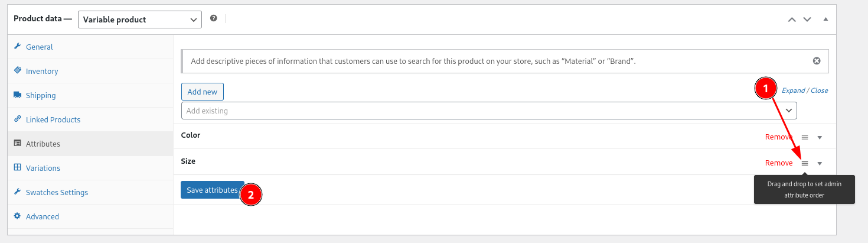This screenshot has width=868, height=243.
Task: Click the Save attributes button
Action: point(213,190)
